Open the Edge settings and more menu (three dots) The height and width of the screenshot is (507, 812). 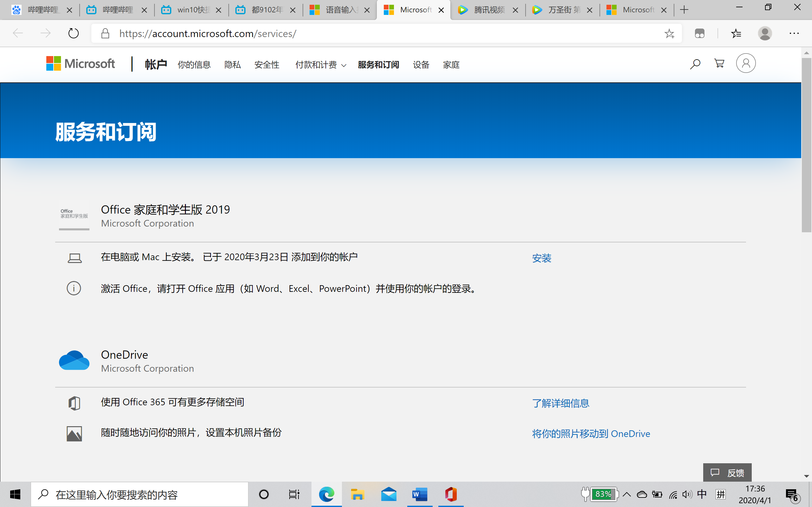click(794, 34)
